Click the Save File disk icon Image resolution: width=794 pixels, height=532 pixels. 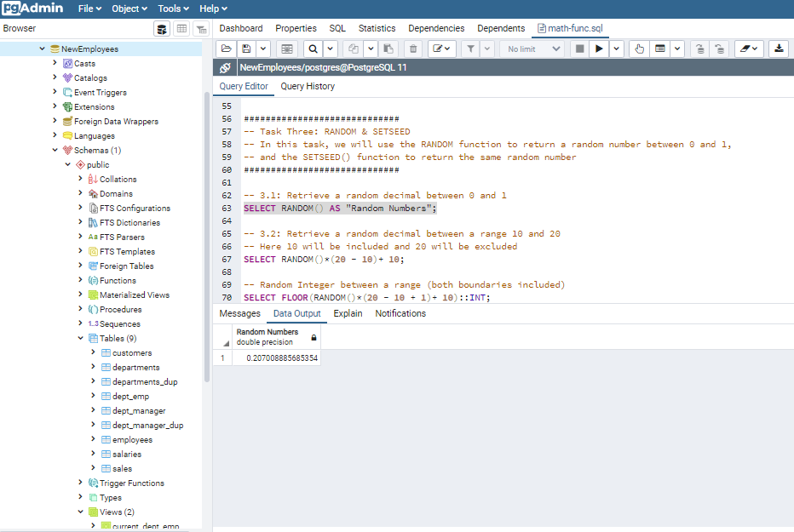coord(246,49)
